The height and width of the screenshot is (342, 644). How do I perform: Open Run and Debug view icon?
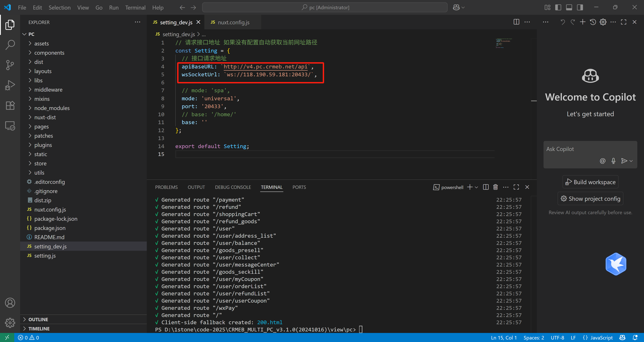point(10,86)
